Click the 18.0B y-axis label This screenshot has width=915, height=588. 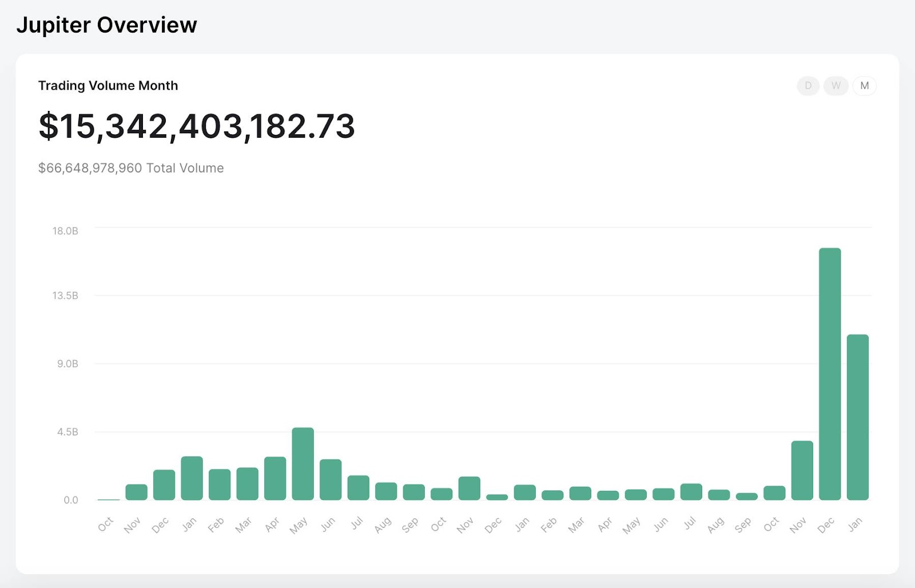[x=65, y=231]
